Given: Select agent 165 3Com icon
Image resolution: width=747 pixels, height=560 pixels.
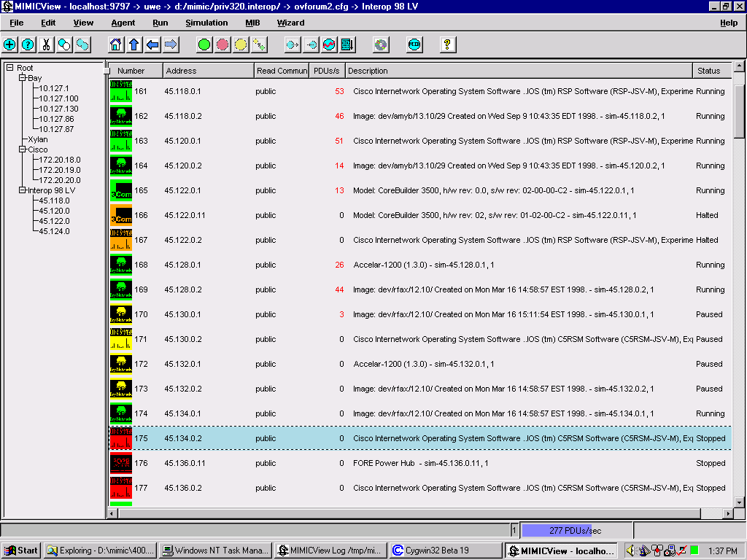Looking at the screenshot, I should pyautogui.click(x=121, y=190).
